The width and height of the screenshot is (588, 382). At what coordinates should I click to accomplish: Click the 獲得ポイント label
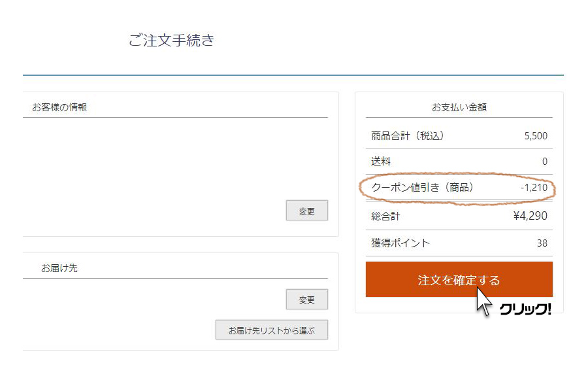click(400, 243)
